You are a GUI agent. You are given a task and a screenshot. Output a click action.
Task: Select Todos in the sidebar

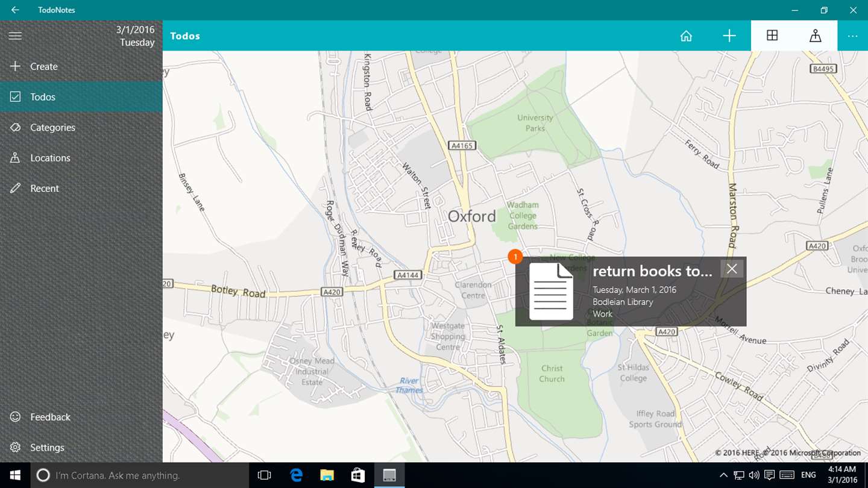81,97
